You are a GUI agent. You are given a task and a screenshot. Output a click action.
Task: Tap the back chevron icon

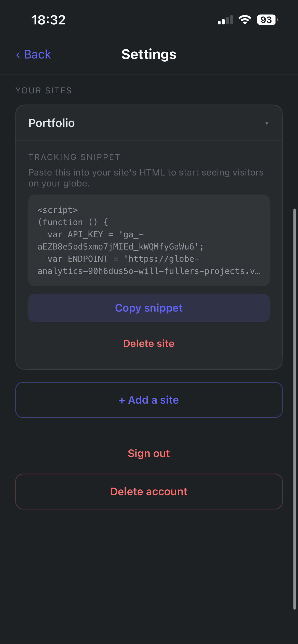point(18,55)
